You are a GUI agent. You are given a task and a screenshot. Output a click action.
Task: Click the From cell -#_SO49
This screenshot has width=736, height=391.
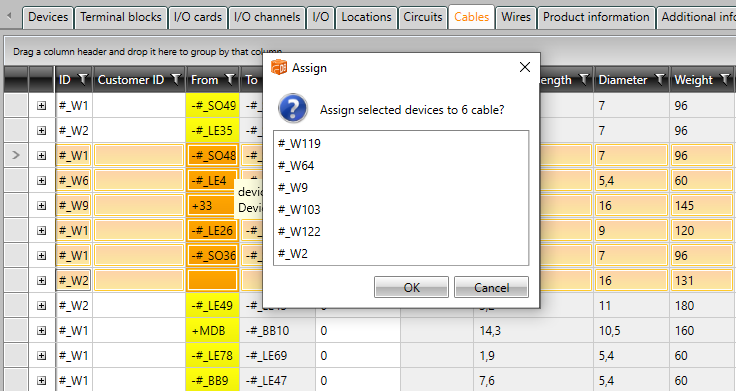click(213, 106)
